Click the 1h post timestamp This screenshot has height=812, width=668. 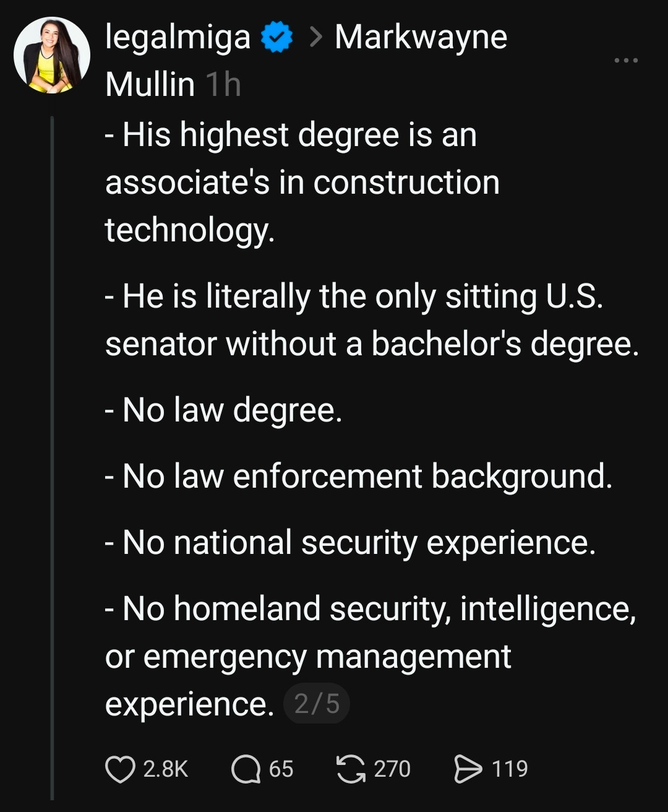pos(223,85)
